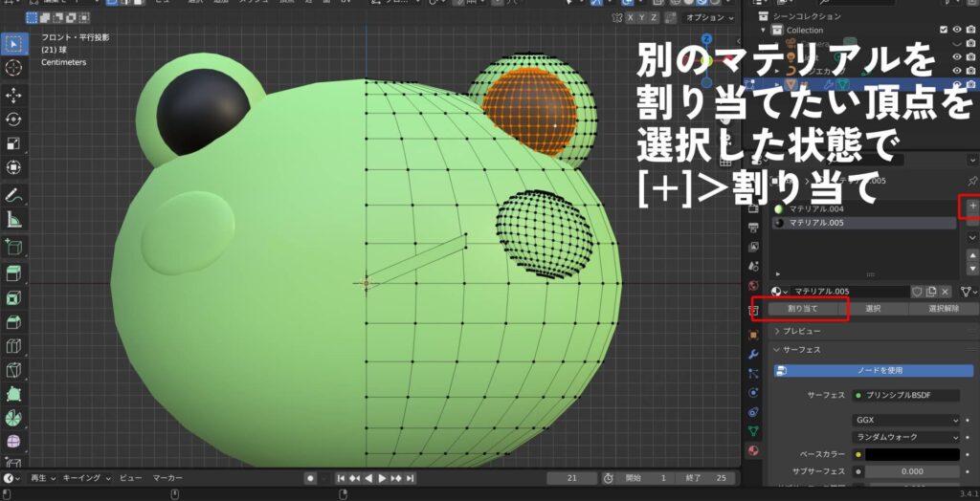The image size is (980, 501).
Task: Open the Modifier wrench properties tab
Action: (x=754, y=355)
